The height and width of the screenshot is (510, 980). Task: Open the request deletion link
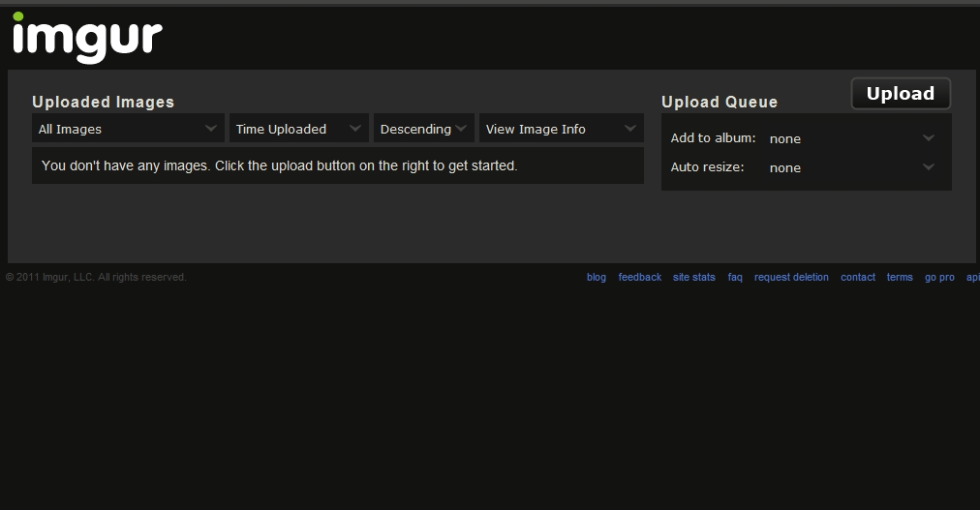[791, 277]
